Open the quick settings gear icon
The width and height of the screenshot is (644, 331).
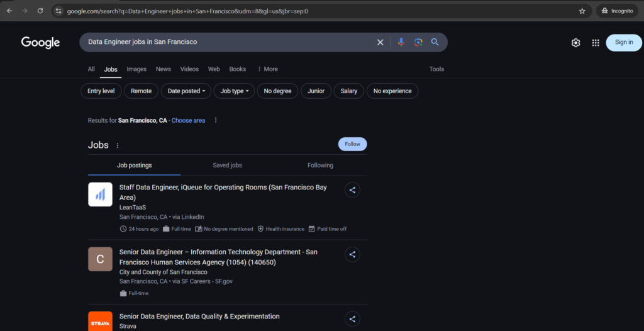pyautogui.click(x=575, y=42)
